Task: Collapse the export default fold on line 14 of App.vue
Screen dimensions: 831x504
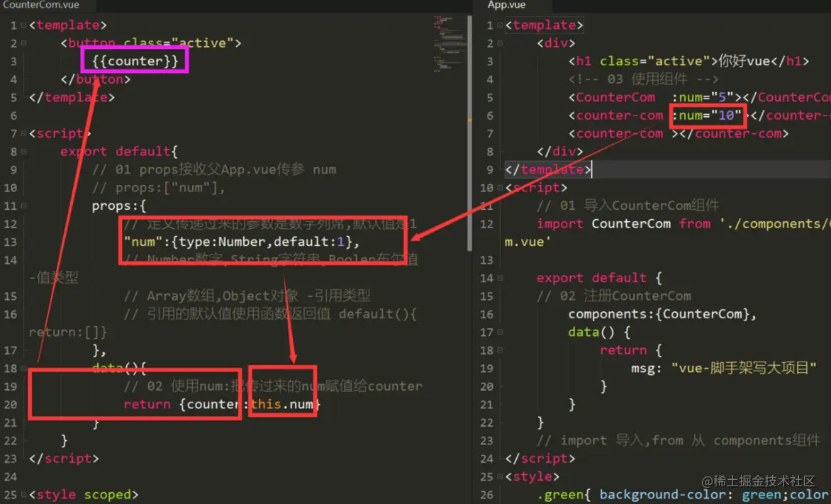Action: pos(500,278)
